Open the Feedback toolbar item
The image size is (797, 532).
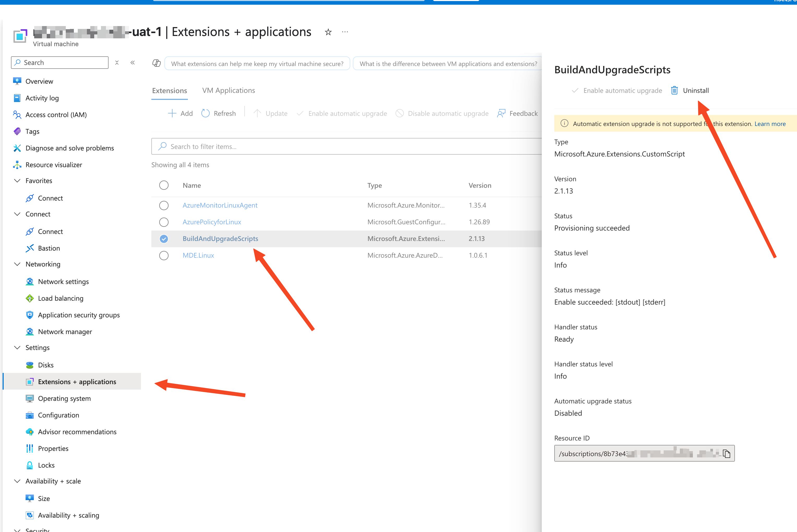tap(517, 113)
